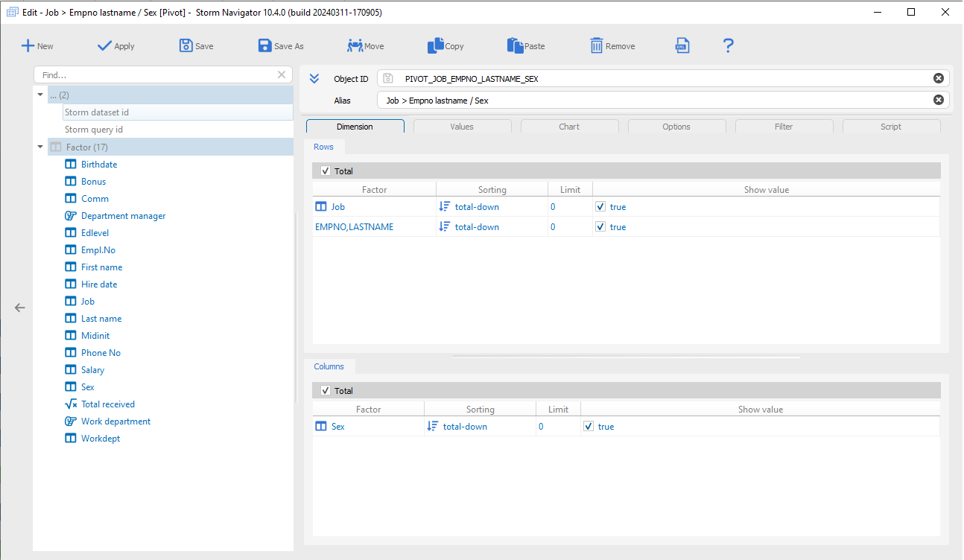Open the Chart tab
This screenshot has width=964, height=560.
tap(569, 127)
